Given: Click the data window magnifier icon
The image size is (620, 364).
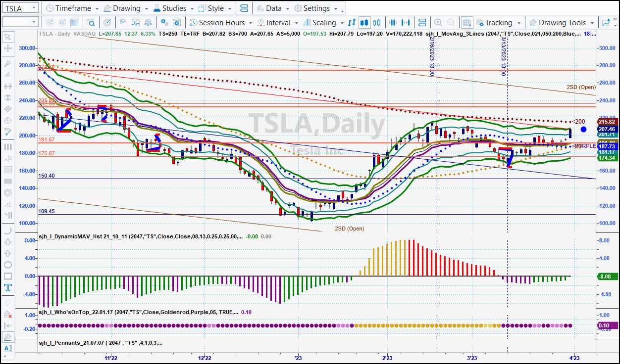Looking at the screenshot, I should [91, 22].
